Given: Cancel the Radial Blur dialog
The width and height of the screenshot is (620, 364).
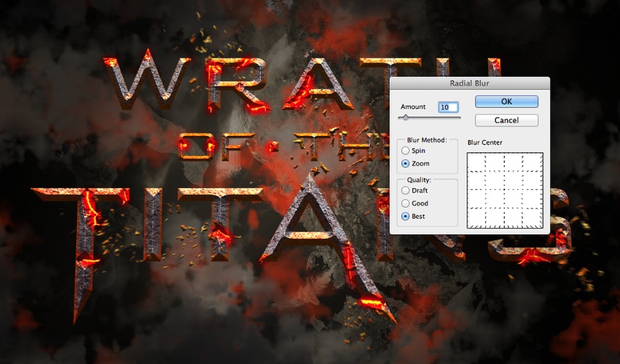Looking at the screenshot, I should tap(506, 120).
